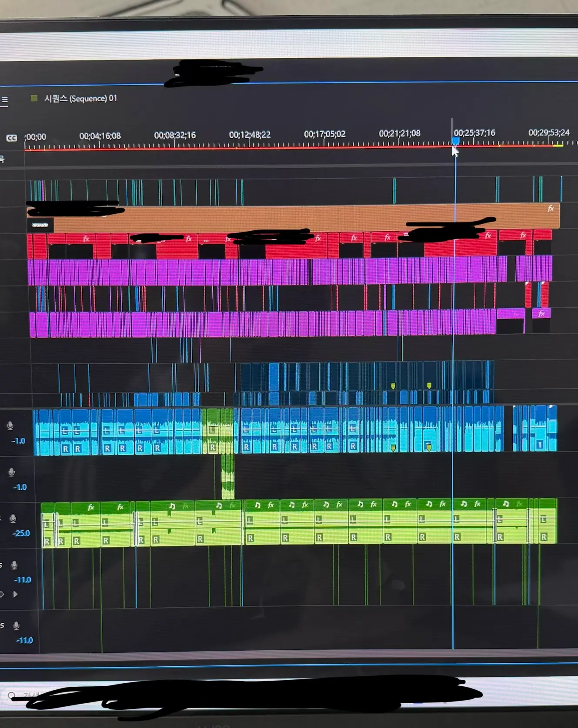Viewport: 578px width, 728px height.
Task: Toggle voice-over mic on the -25.0 track
Action: [13, 519]
